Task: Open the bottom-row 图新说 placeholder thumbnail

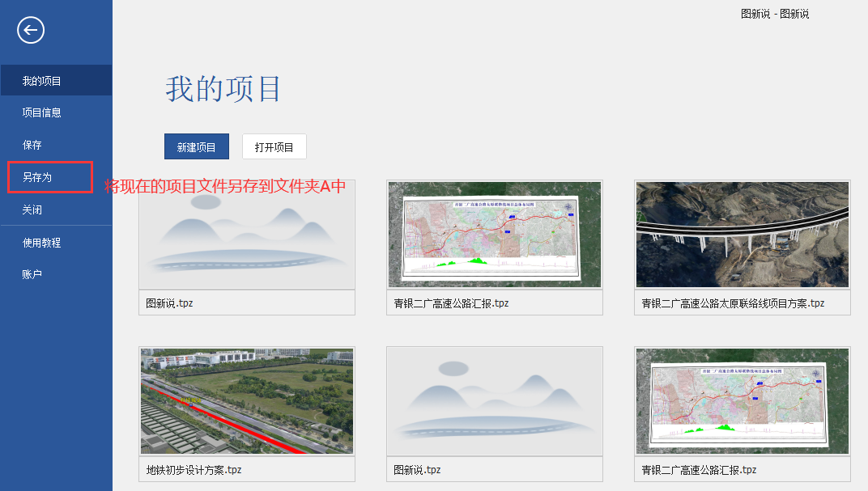Action: click(x=494, y=400)
